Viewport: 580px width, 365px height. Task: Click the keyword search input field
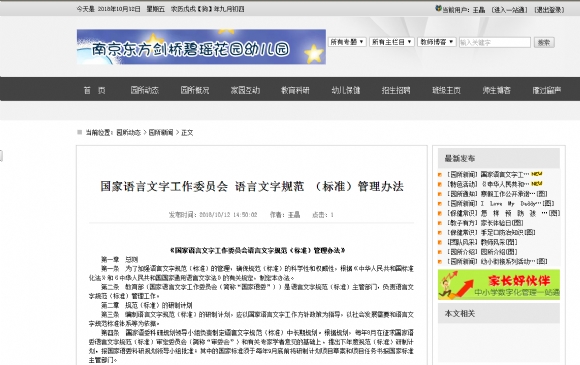(495, 43)
